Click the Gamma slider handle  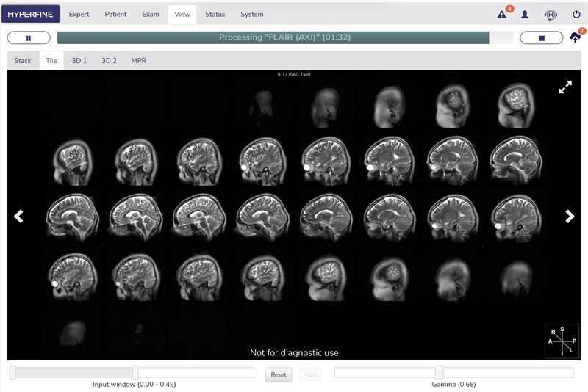pos(439,372)
